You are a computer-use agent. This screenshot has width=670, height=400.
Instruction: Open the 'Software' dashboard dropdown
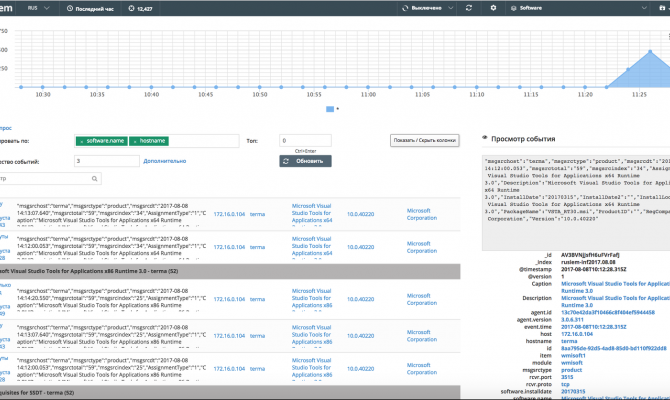(579, 8)
